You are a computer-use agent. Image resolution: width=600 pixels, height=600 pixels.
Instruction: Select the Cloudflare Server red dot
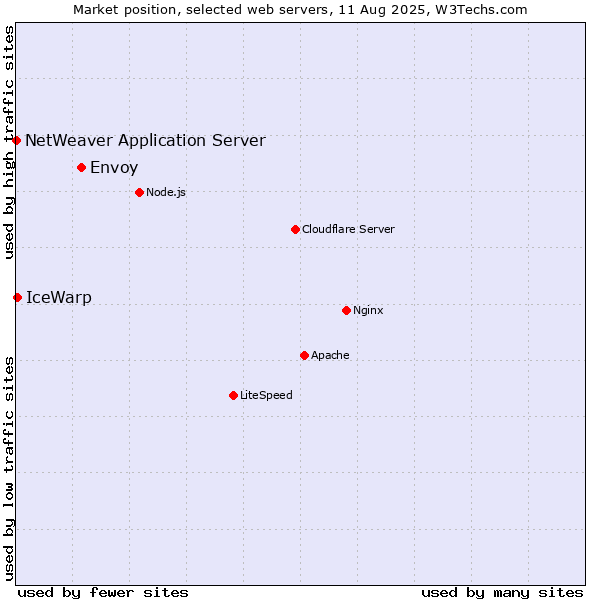295,230
